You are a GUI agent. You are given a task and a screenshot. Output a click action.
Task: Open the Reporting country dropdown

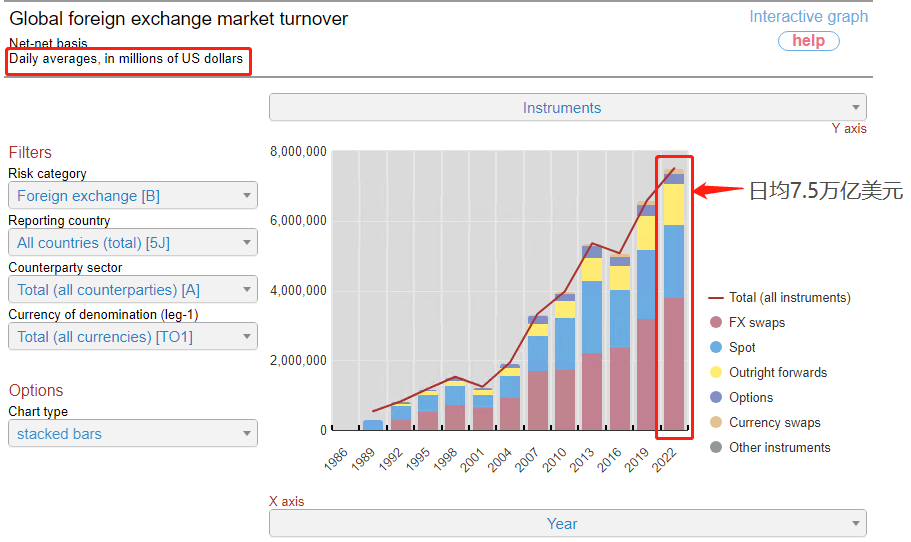click(x=133, y=243)
